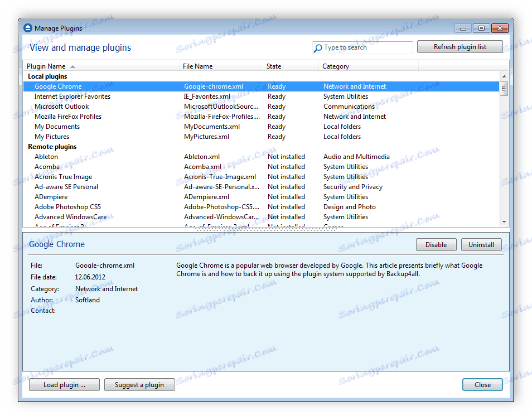Click the horizontal splitter grip below list
Viewport: 532px width, 420px height.
point(265,229)
